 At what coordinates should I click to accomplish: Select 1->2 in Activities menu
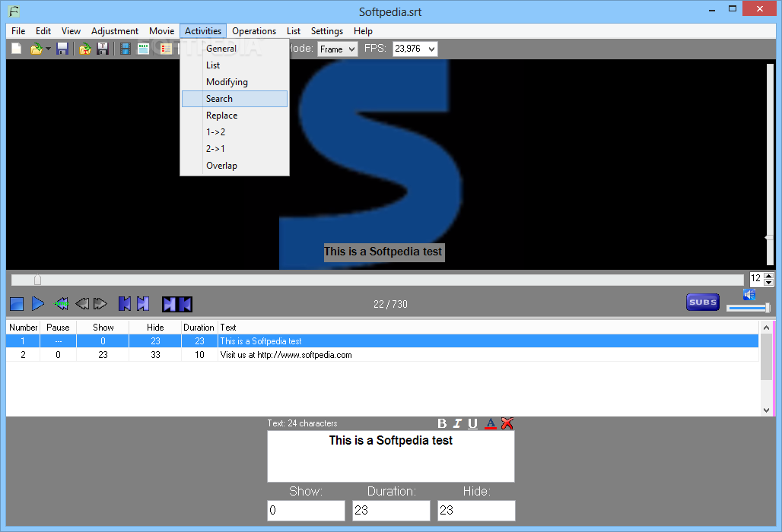235,132
